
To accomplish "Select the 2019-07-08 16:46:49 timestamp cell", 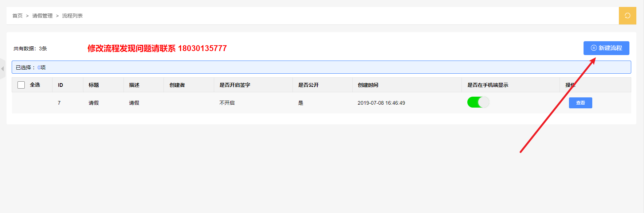I will click(381, 103).
